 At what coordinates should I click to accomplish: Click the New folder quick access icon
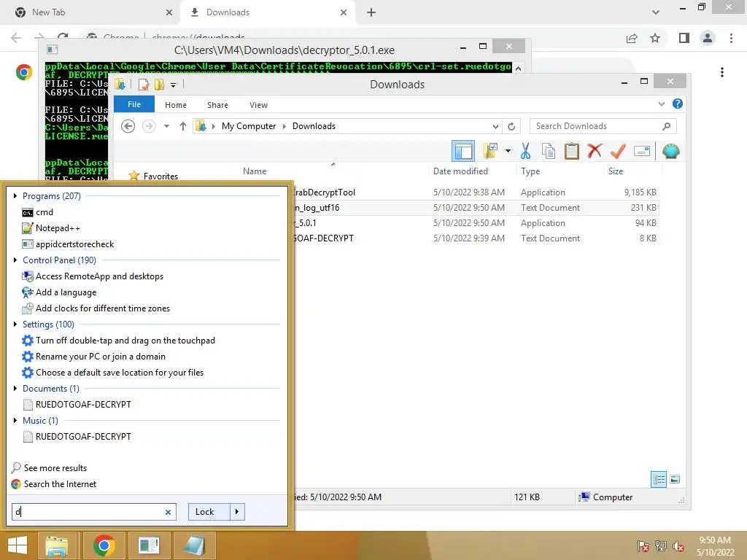click(159, 85)
